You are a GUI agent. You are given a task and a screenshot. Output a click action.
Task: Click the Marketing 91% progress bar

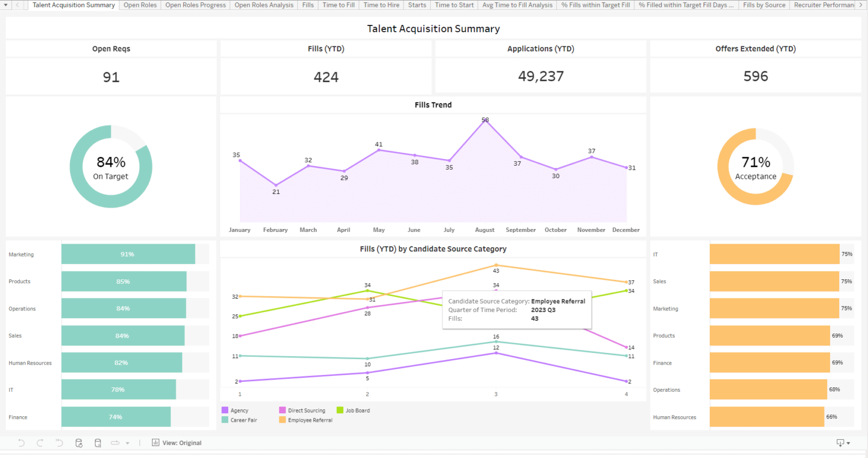128,254
